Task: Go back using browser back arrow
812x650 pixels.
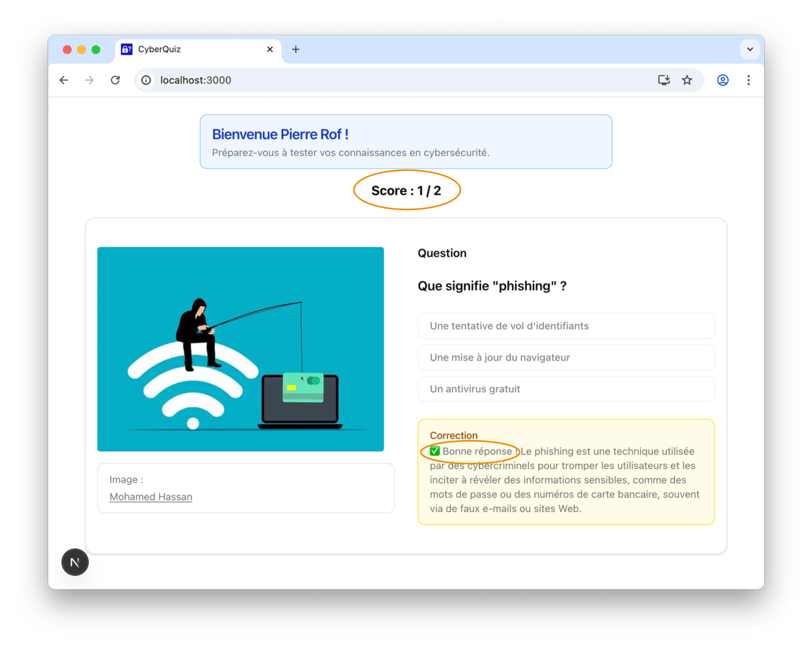Action: pos(64,80)
